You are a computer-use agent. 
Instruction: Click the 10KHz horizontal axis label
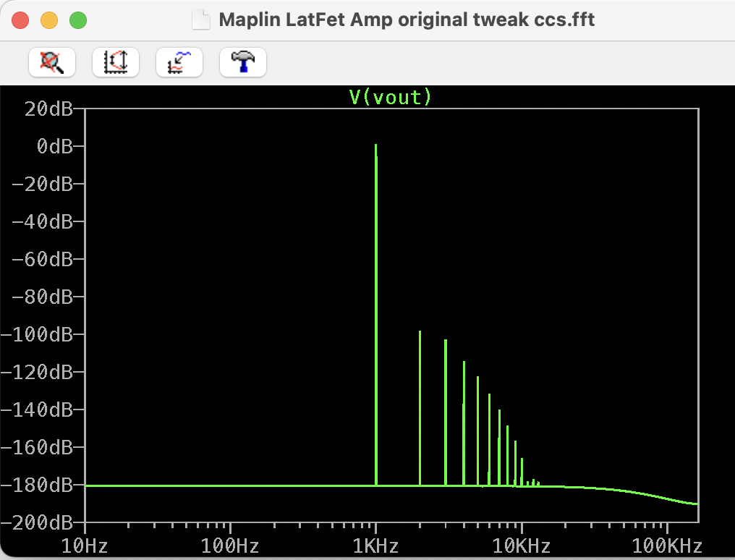[522, 546]
